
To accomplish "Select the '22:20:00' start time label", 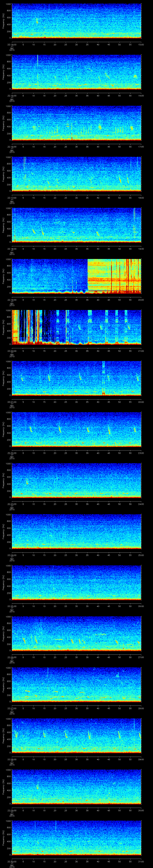I will [x=12, y=351].
